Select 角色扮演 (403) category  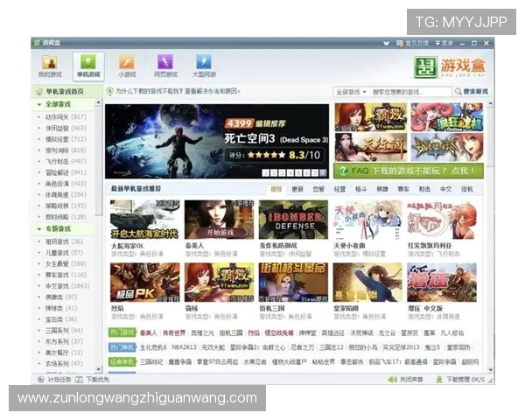[66, 184]
